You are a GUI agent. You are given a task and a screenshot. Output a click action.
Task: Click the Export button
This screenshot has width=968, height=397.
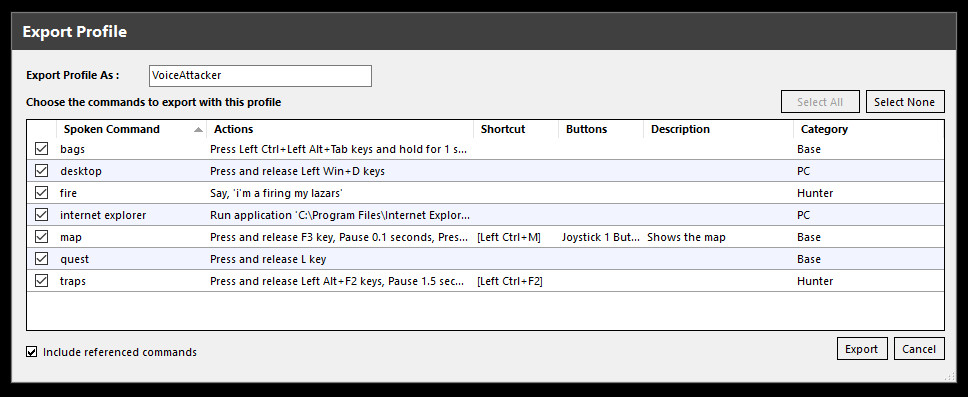tap(862, 349)
